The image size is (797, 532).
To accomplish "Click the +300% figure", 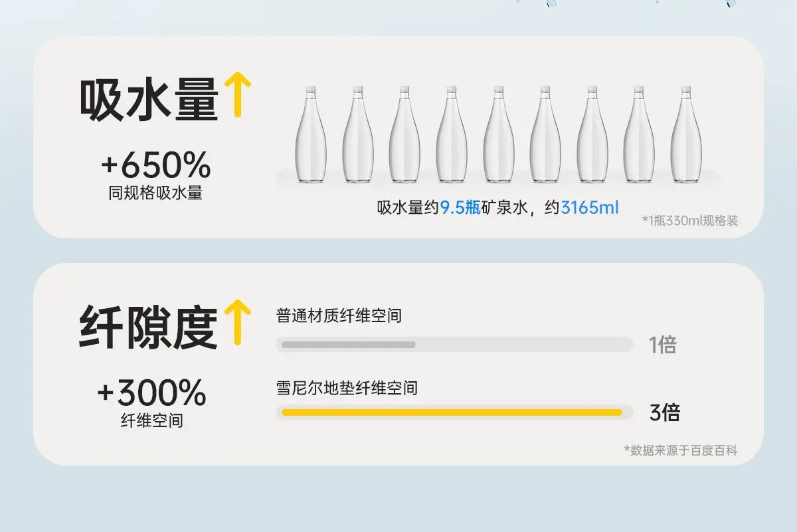I will click(x=151, y=393).
